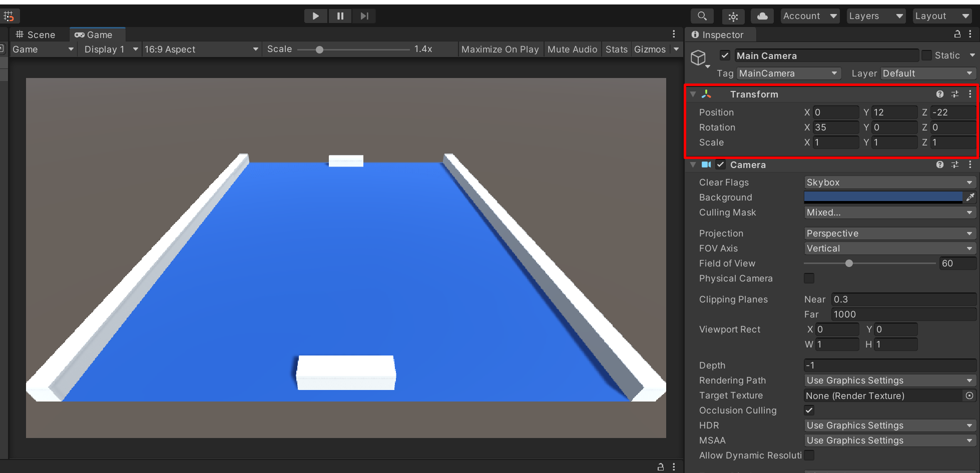Open the Projection Perspective dropdown

click(890, 233)
